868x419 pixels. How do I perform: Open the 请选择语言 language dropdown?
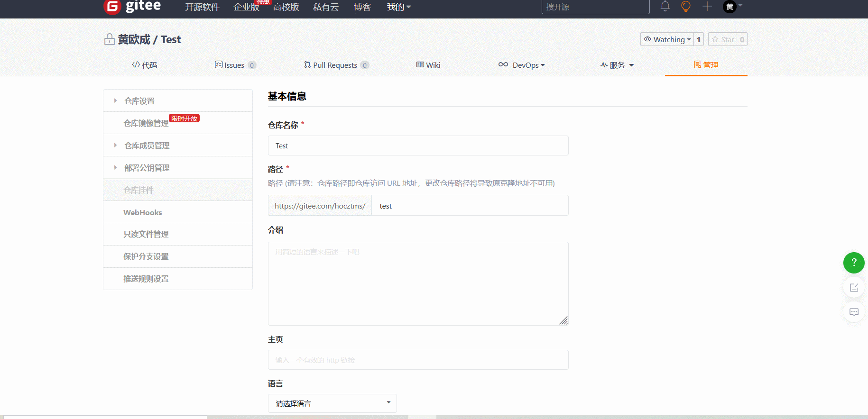pyautogui.click(x=332, y=403)
